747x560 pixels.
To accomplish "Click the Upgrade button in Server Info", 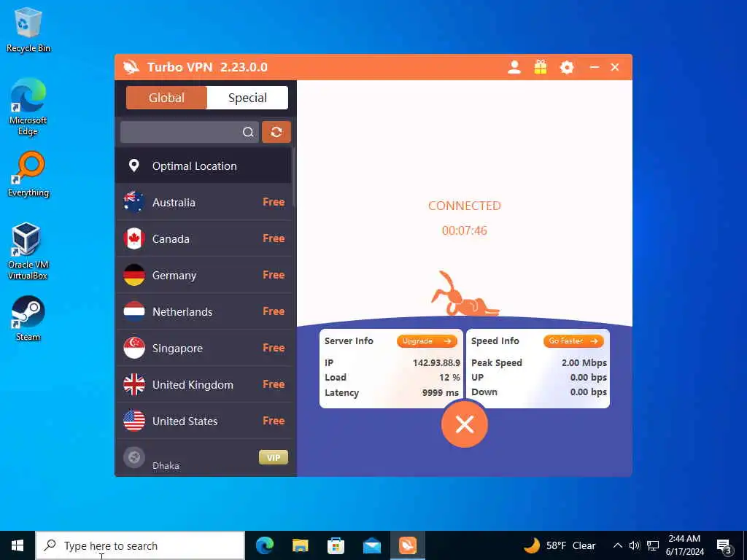I will point(427,341).
